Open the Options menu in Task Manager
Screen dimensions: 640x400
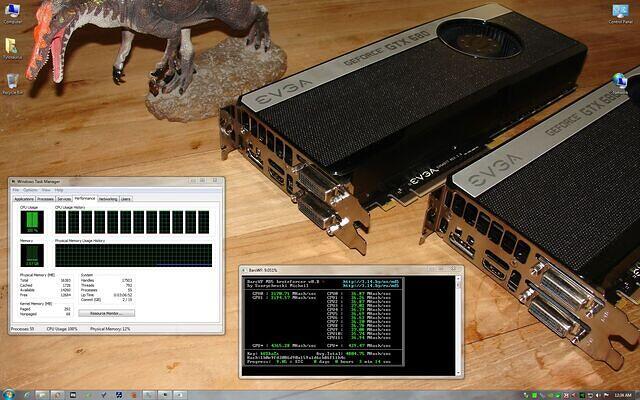tap(30, 190)
